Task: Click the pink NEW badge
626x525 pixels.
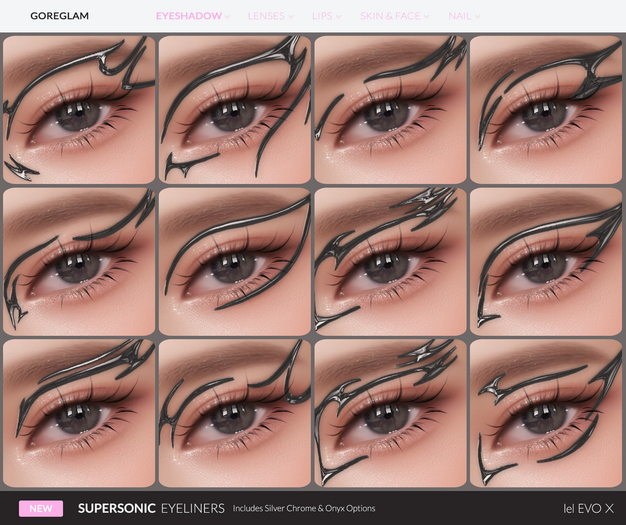Action: 41,508
